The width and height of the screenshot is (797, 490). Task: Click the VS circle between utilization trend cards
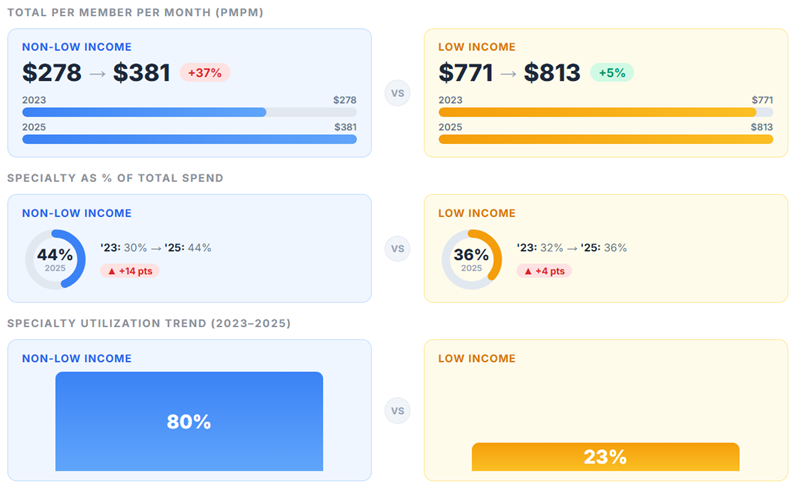click(398, 410)
